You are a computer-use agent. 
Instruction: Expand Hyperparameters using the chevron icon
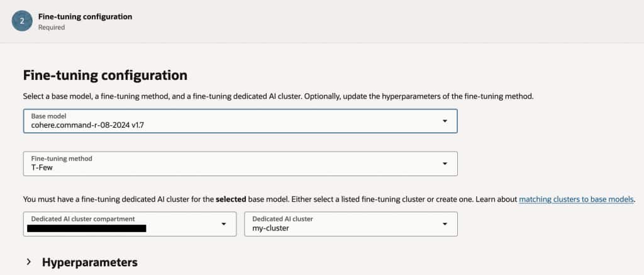29,262
